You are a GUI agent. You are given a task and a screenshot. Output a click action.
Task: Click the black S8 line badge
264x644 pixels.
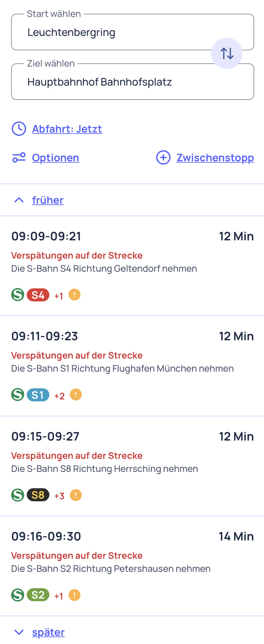[38, 495]
